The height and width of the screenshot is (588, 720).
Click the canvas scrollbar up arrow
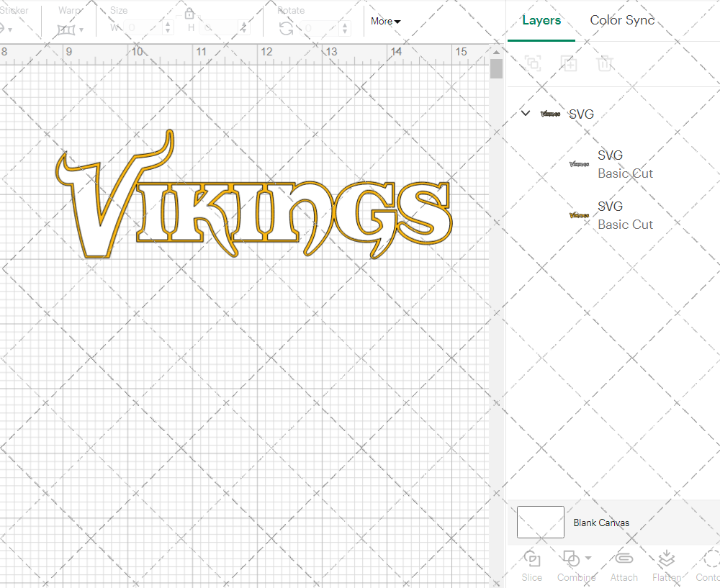click(x=496, y=52)
